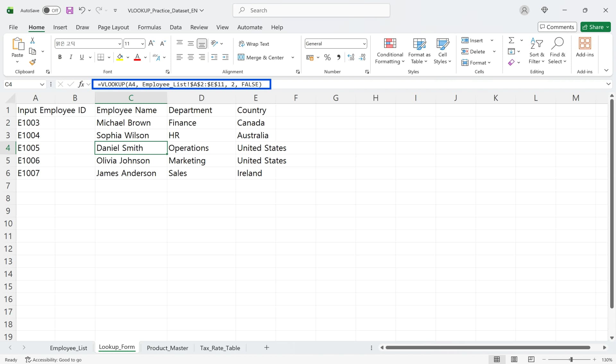Apply Percent Style to the cell
The image size is (616, 364).
click(x=327, y=57)
